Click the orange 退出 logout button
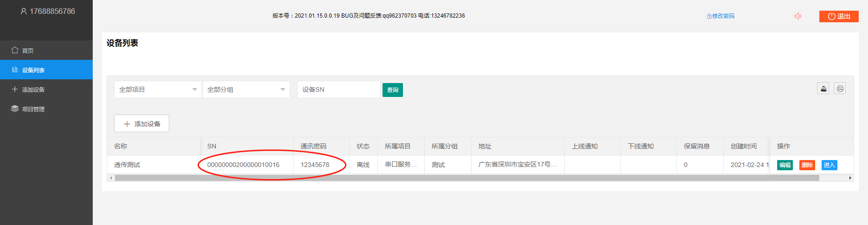868x225 pixels. coord(838,16)
